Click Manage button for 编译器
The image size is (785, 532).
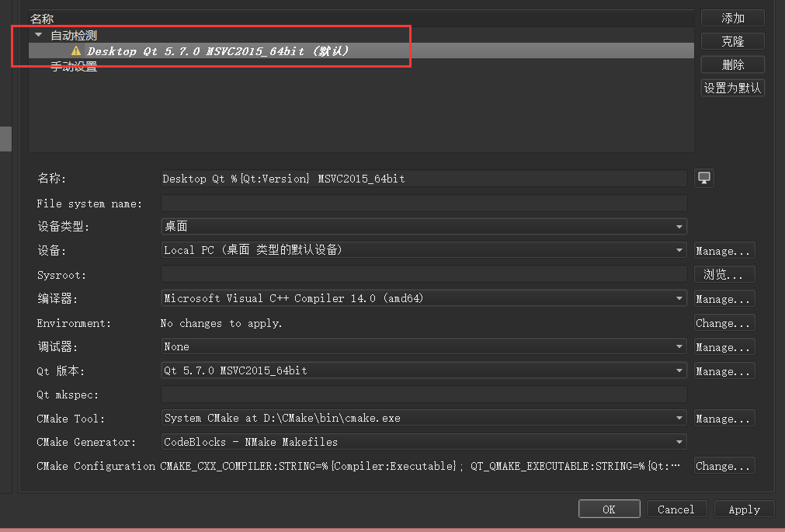coord(724,298)
